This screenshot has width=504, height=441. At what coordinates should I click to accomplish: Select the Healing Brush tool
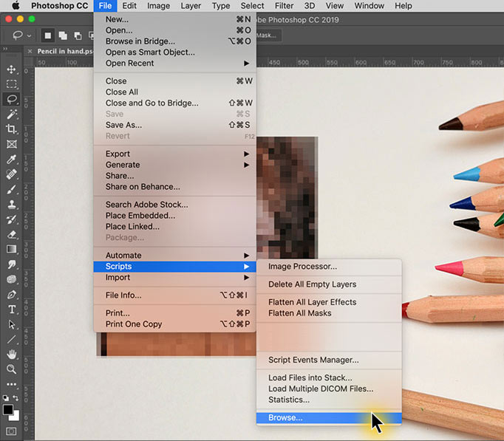pyautogui.click(x=12, y=174)
